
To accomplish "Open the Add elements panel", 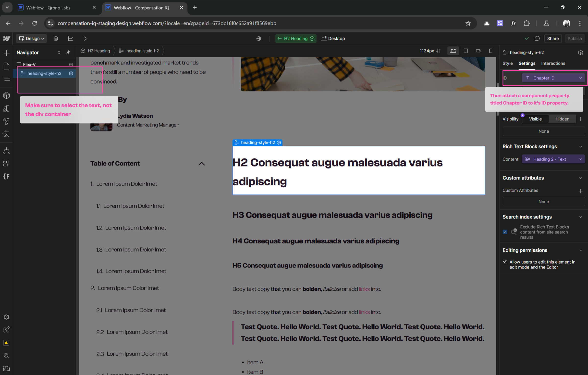I will [x=7, y=53].
